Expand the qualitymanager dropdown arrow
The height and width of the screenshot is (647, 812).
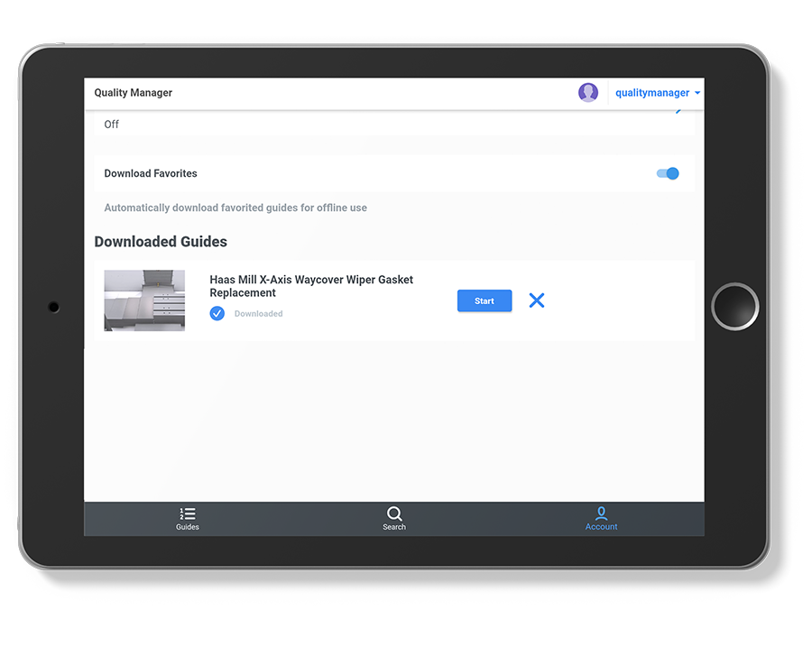[x=697, y=93]
